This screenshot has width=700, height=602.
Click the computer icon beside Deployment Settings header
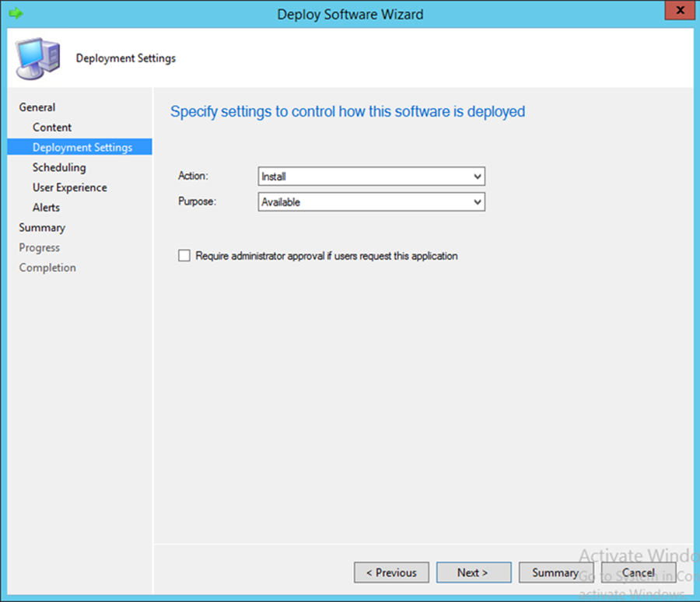point(37,58)
